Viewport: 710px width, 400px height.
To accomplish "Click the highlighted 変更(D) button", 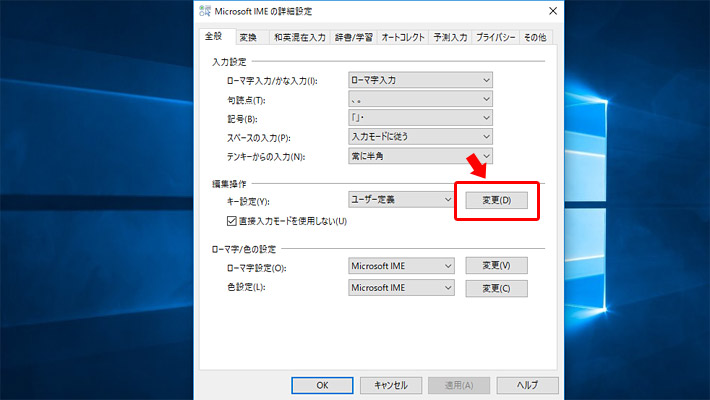I will [x=497, y=200].
